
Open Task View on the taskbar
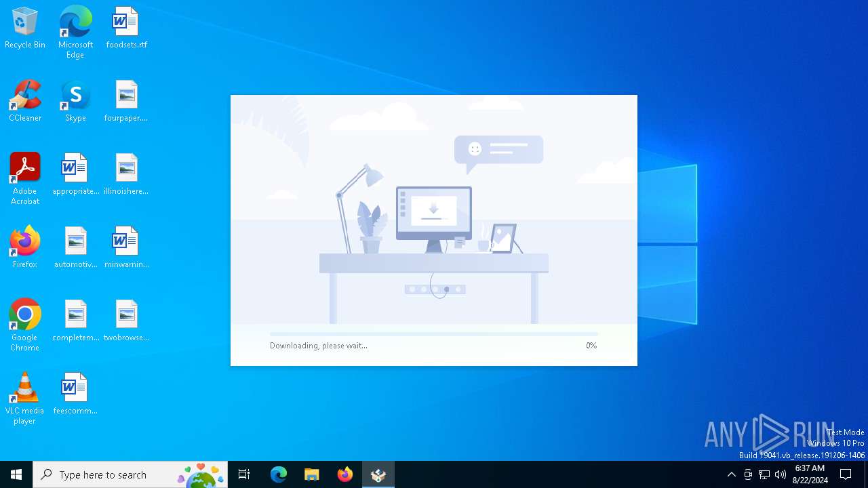point(244,474)
